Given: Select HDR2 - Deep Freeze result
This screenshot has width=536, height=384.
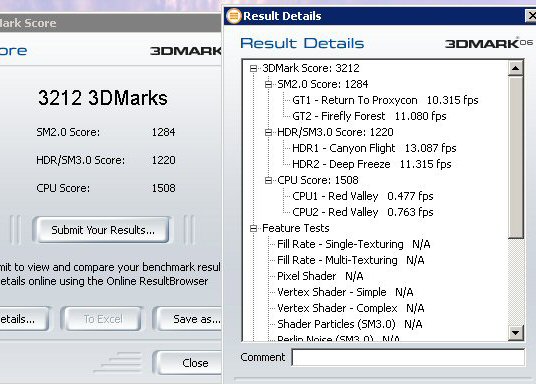Looking at the screenshot, I should [372, 164].
